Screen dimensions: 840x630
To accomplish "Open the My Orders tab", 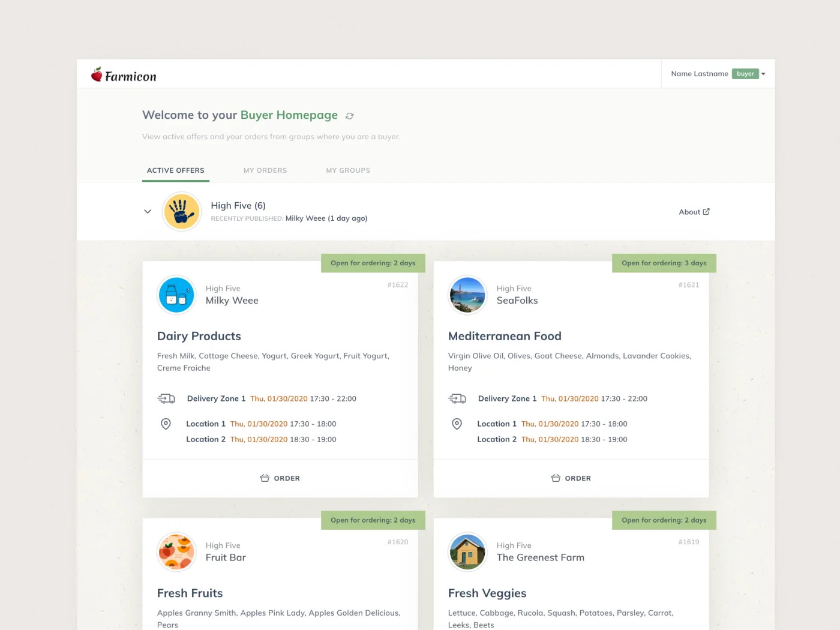I will pos(265,170).
